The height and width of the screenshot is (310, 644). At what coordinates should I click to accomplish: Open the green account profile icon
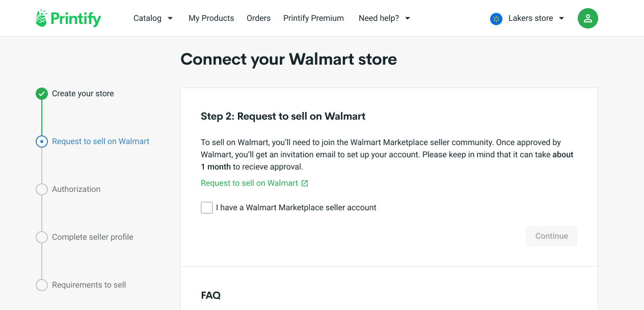point(587,18)
